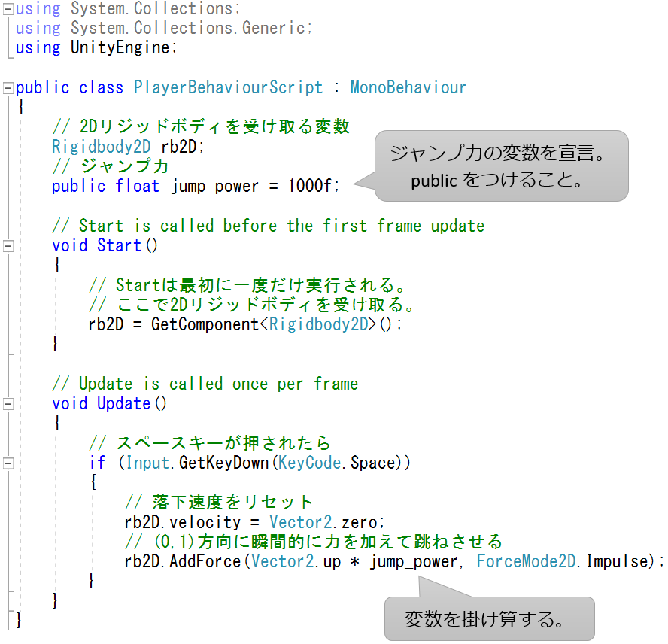Click 'Rigidbody2D' inside GetComponent angle brackets
Image resolution: width=668 pixels, height=644 pixels.
[x=318, y=325]
